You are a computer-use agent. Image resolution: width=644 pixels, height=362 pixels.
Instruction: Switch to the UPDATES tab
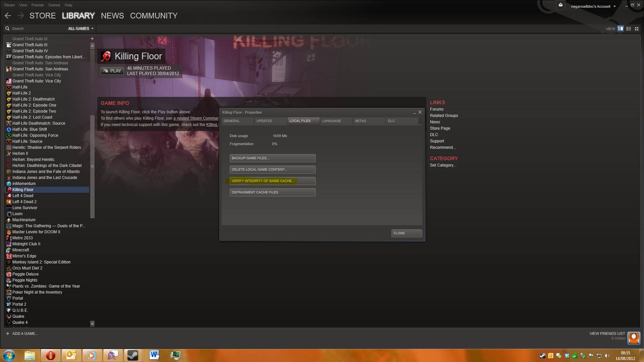[x=264, y=121]
